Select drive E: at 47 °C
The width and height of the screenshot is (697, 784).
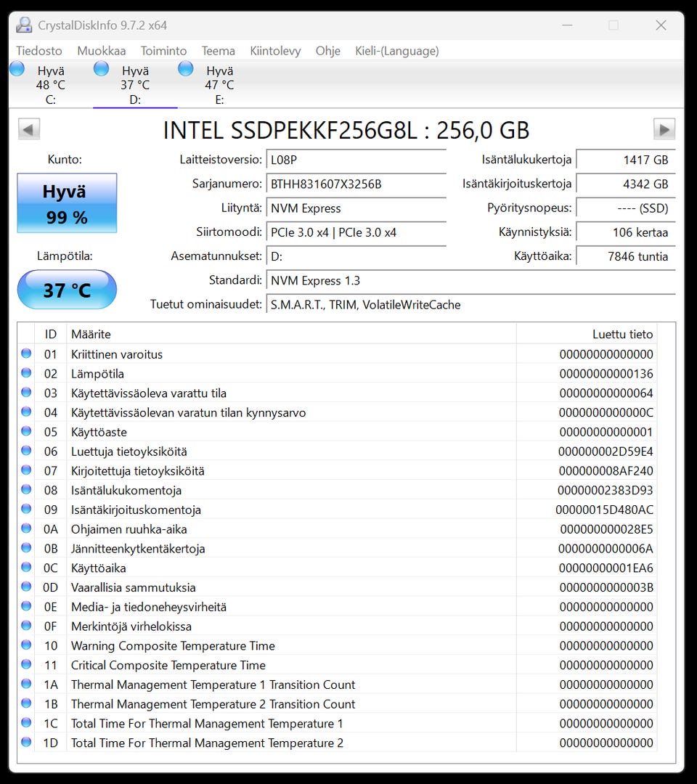[219, 84]
